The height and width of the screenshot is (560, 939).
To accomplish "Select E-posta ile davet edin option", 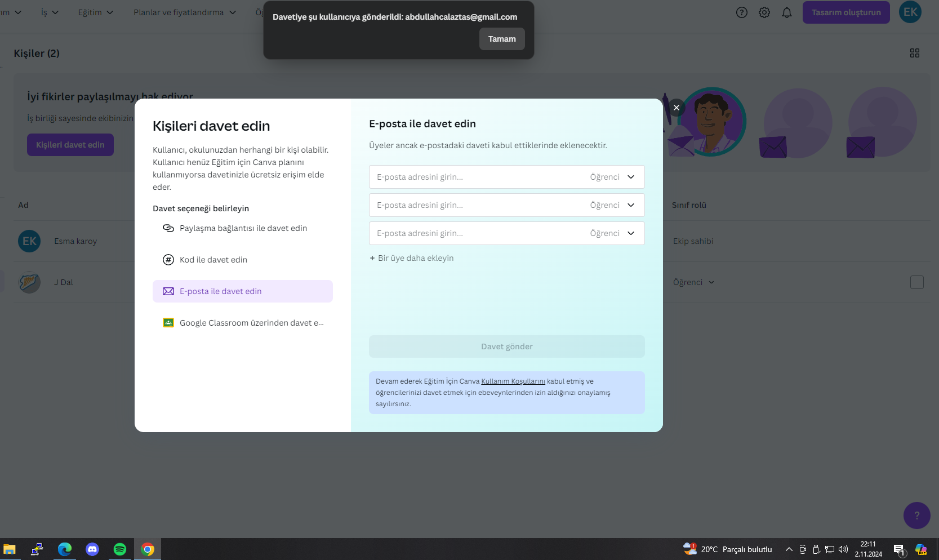I will tap(243, 291).
